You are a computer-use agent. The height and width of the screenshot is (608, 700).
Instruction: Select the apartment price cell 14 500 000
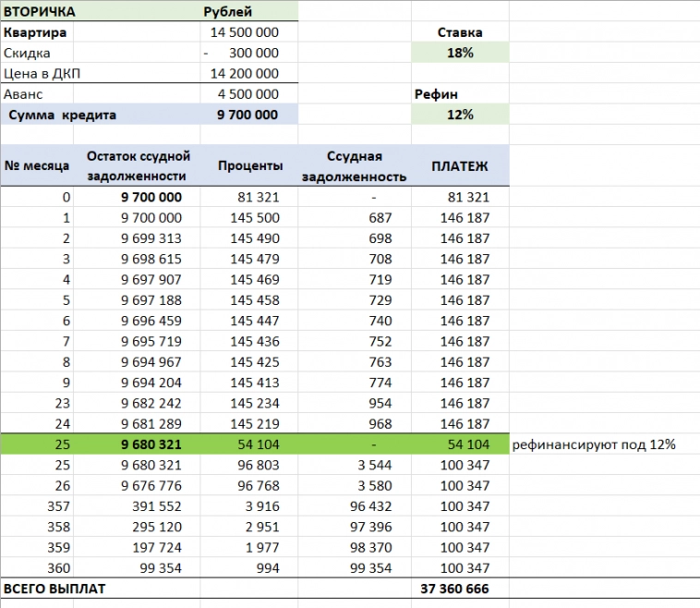coord(245,32)
